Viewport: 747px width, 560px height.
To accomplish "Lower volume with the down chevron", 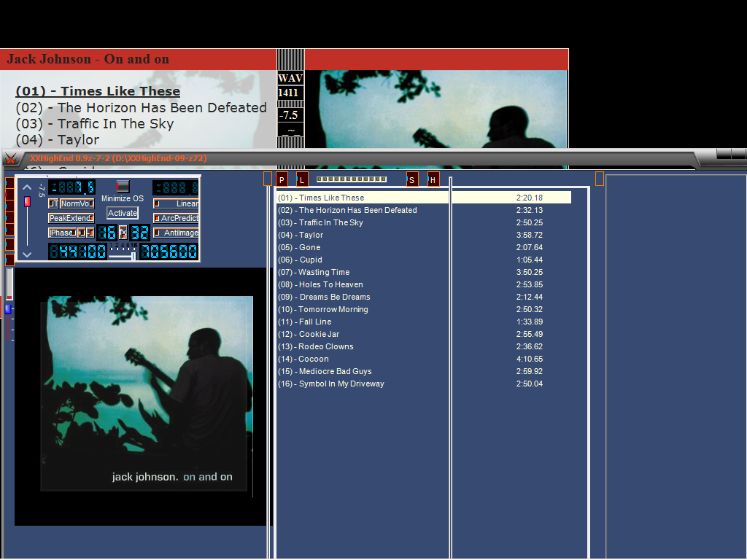I will pos(27,254).
